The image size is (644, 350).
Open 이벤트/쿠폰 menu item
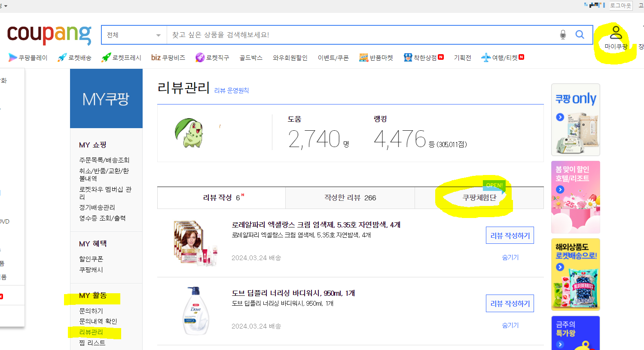(333, 58)
